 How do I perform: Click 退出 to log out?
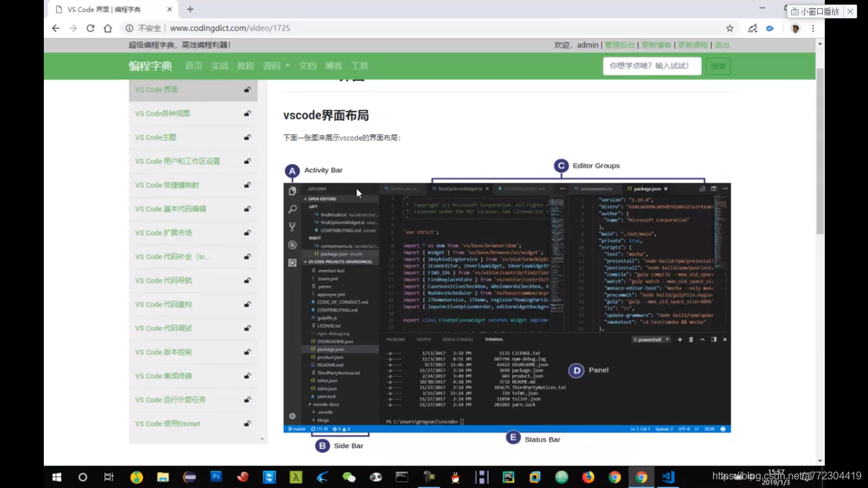point(722,45)
